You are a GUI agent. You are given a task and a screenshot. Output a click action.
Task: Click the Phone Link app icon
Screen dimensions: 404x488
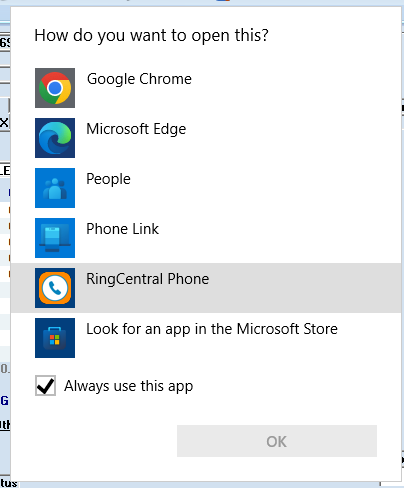coord(55,238)
